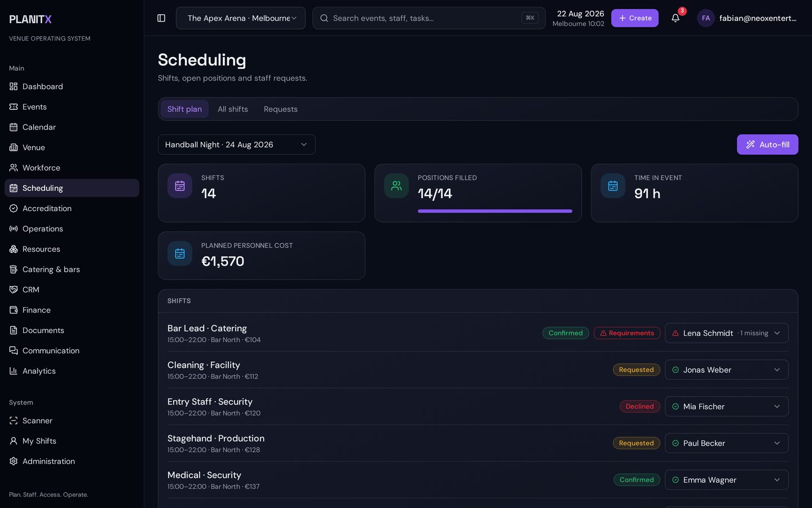Open Lena Schmidt assignment dropdown

coord(727,333)
